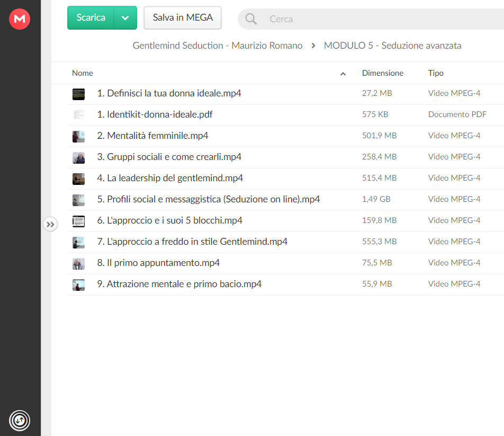This screenshot has height=436, width=504.
Task: Sort files by the Tipo column
Action: tap(436, 73)
